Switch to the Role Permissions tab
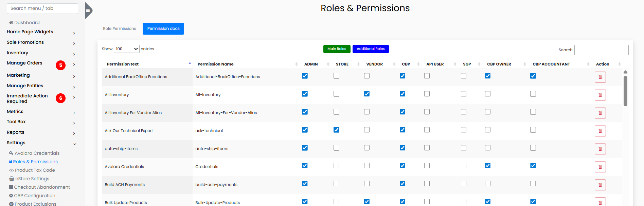The image size is (644, 206). point(119,29)
